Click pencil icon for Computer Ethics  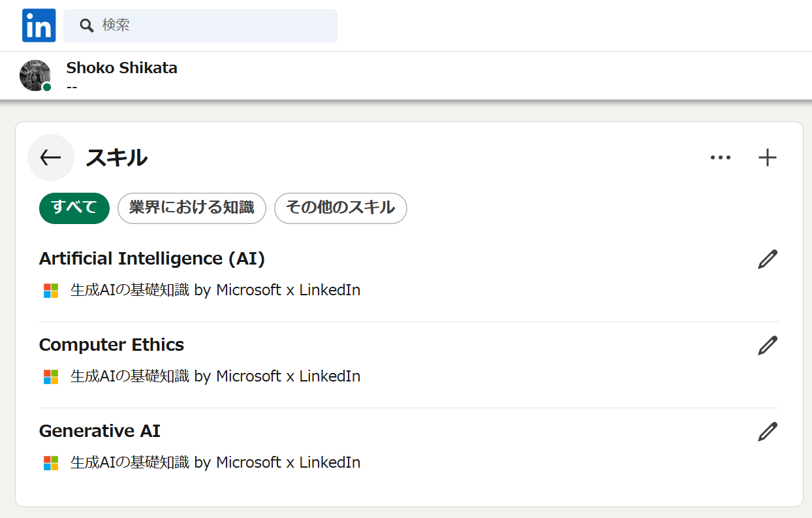pos(768,346)
